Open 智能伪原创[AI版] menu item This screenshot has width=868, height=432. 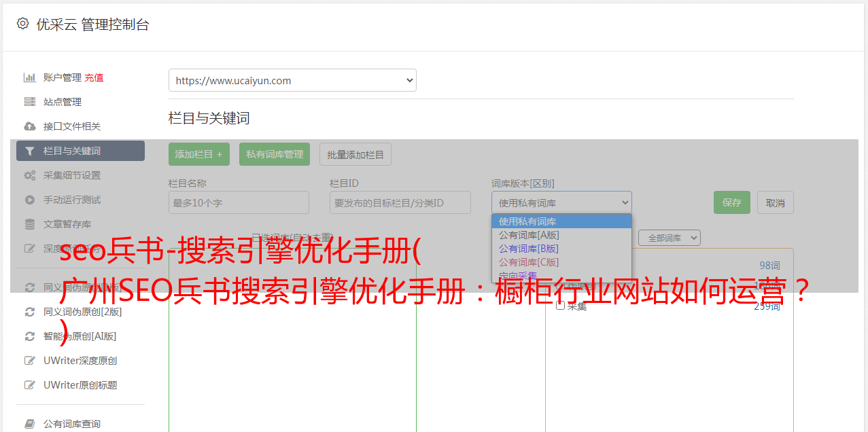pos(80,336)
